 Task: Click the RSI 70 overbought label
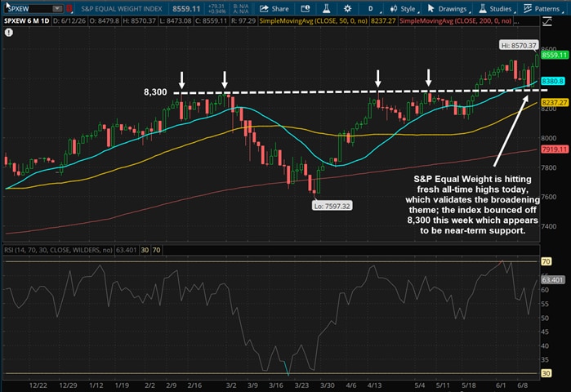pyautogui.click(x=156, y=250)
